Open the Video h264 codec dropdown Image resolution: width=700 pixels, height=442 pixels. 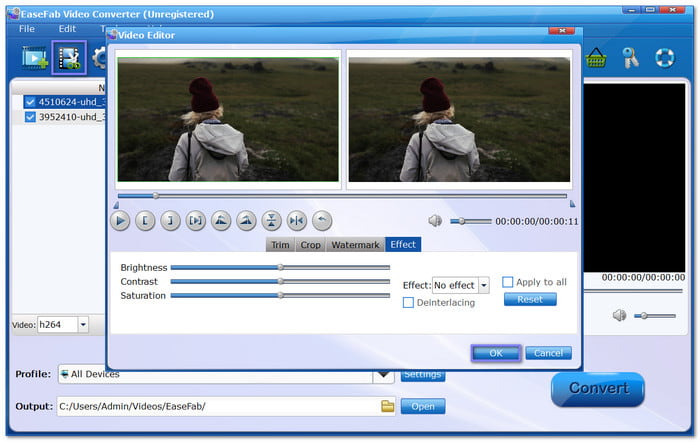click(x=62, y=325)
